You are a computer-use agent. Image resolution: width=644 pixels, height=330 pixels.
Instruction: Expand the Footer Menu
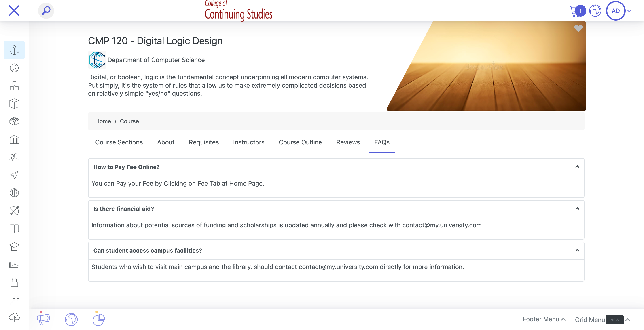544,319
